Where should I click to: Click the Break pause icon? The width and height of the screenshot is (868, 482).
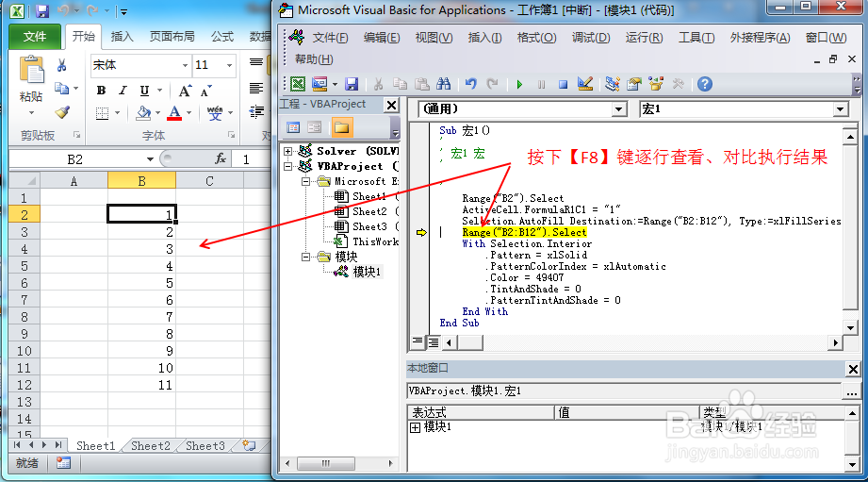click(x=541, y=84)
